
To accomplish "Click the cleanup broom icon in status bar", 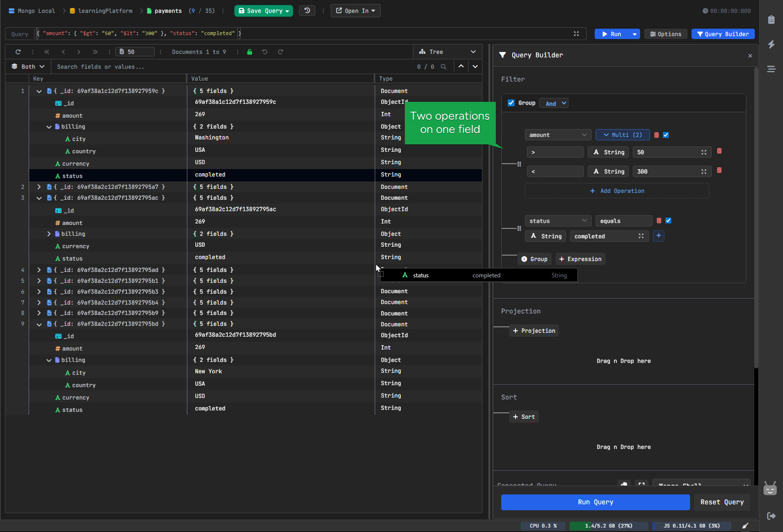I will tap(745, 526).
